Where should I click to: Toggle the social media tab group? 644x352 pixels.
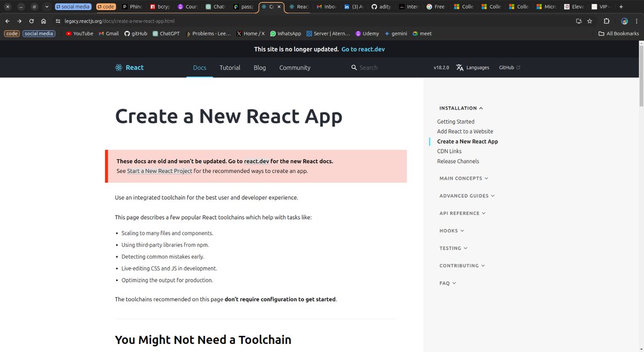73,7
